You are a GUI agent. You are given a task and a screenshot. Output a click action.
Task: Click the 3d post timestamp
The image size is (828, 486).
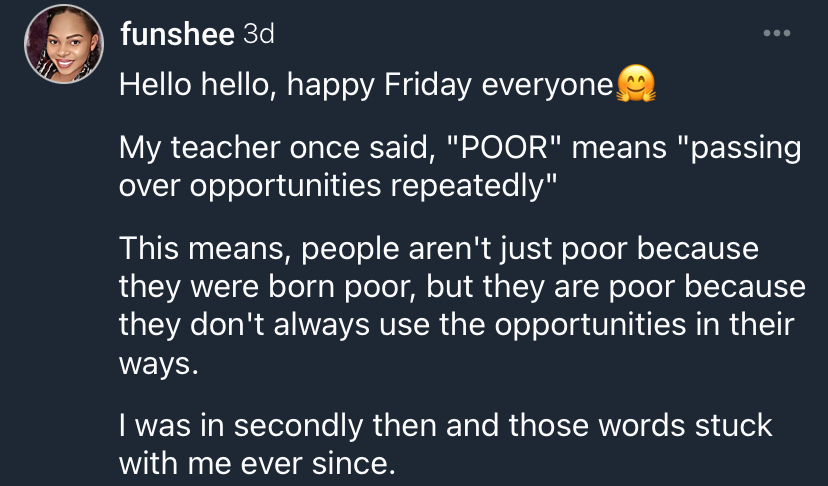(x=259, y=35)
